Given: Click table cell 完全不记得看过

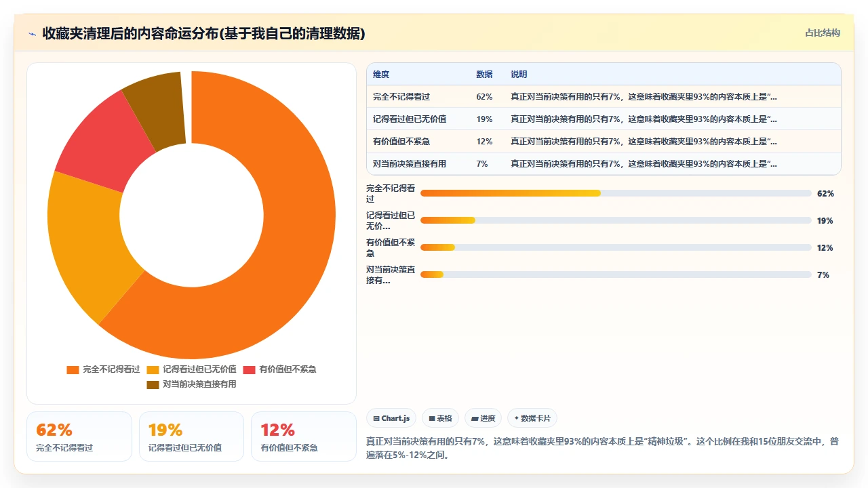Looking at the screenshot, I should [x=401, y=97].
